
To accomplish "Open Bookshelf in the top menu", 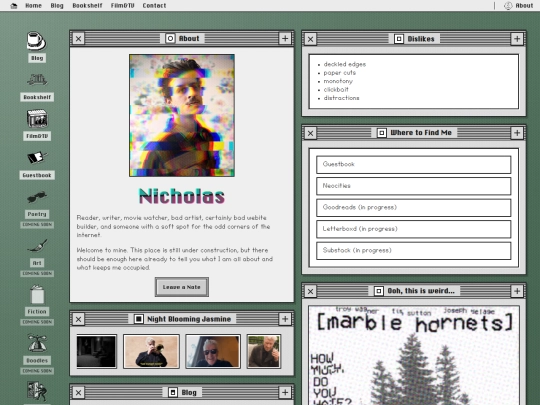I will (87, 6).
